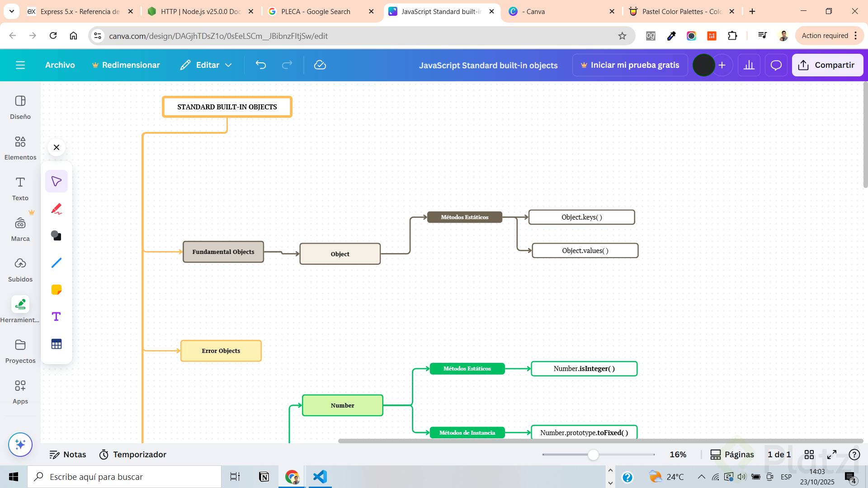
Task: Pick the blue line connector tool
Action: pos(57,263)
